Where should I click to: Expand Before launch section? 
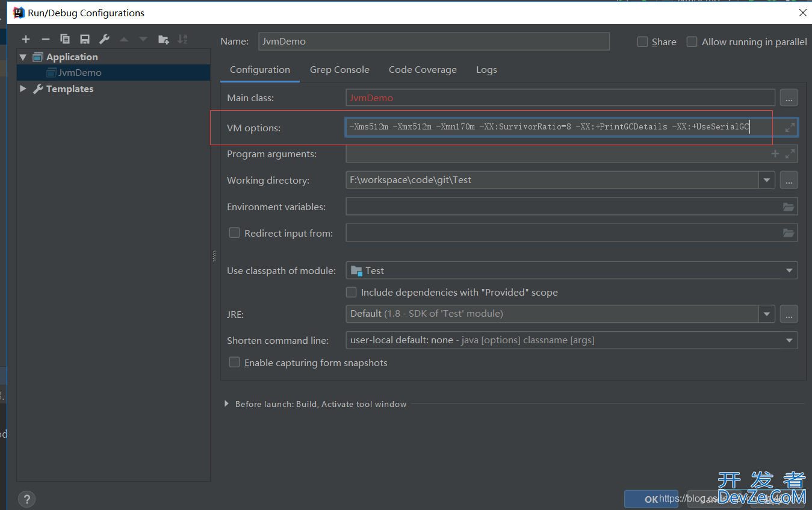(x=226, y=404)
